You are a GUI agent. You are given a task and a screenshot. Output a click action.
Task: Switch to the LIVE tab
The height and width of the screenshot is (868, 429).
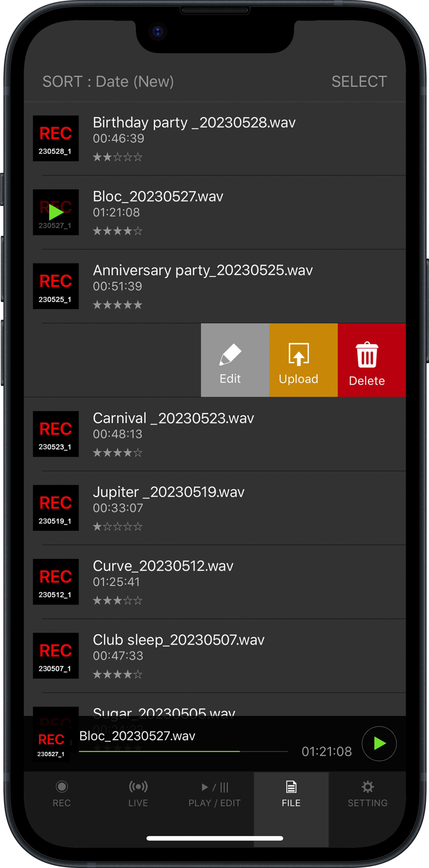click(138, 793)
